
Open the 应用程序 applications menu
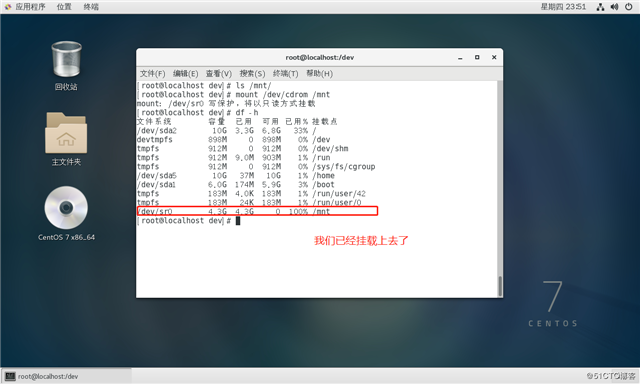[25, 7]
